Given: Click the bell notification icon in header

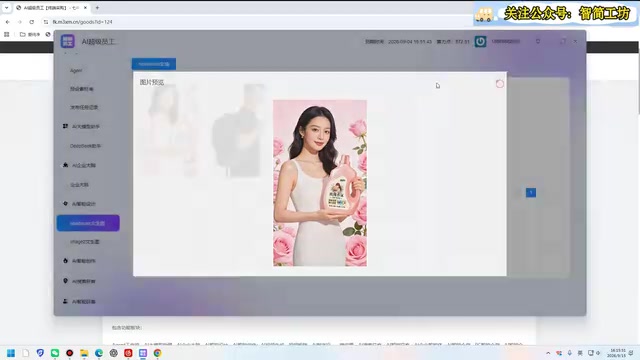Looking at the screenshot, I should [538, 41].
